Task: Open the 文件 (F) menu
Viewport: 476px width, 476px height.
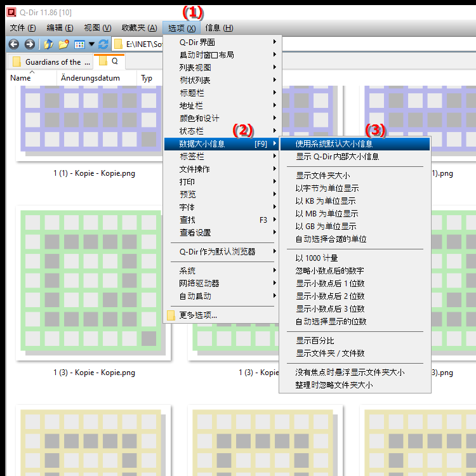Action: point(23,28)
